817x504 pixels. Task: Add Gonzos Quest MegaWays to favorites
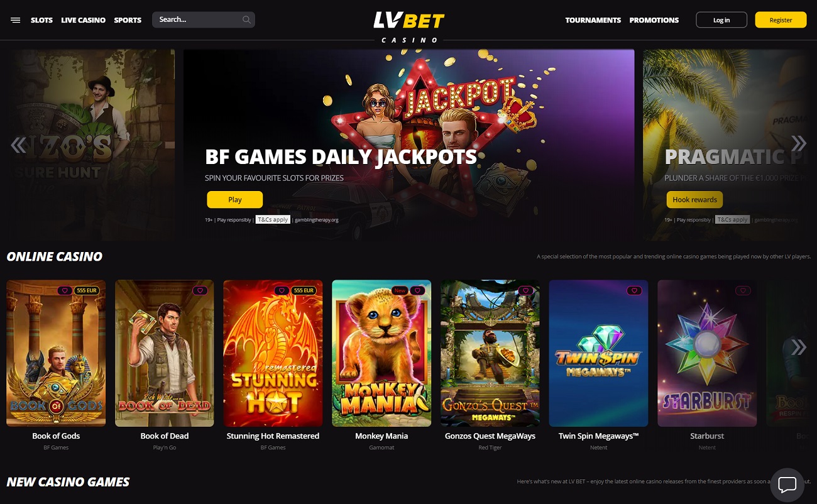pyautogui.click(x=526, y=290)
